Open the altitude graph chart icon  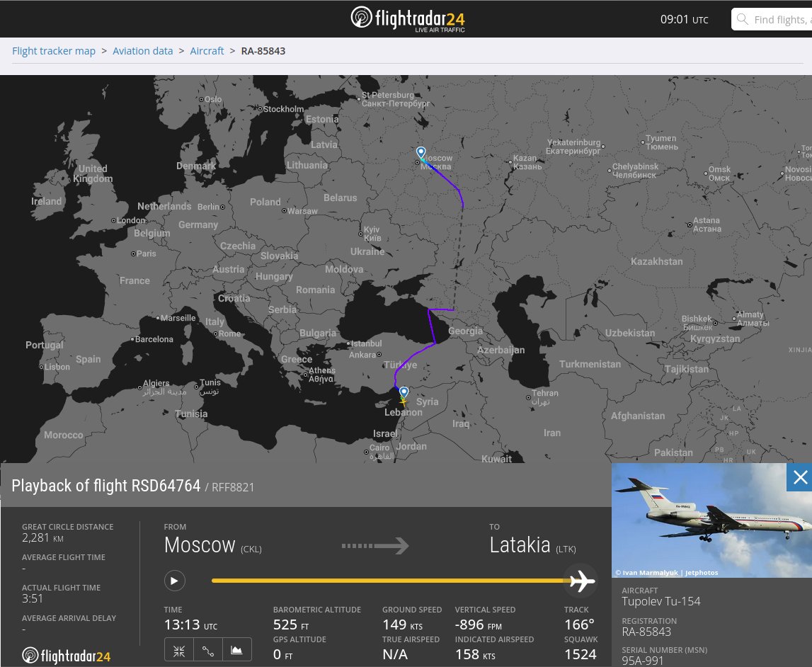pos(236,651)
